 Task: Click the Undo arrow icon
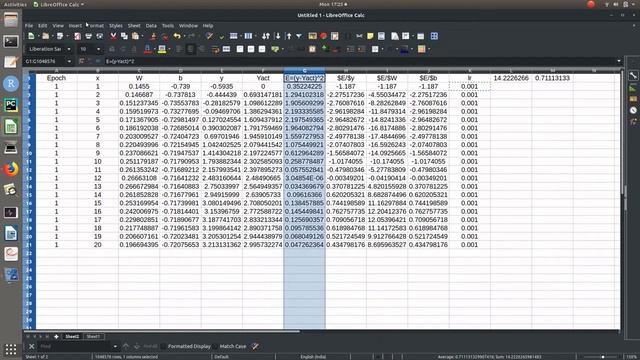click(x=176, y=36)
